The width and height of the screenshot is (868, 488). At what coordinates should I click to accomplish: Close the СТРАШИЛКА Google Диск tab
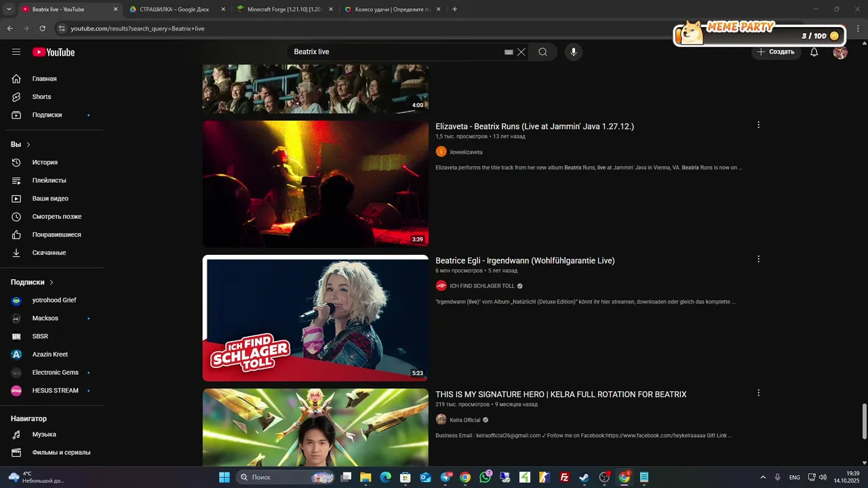(222, 9)
